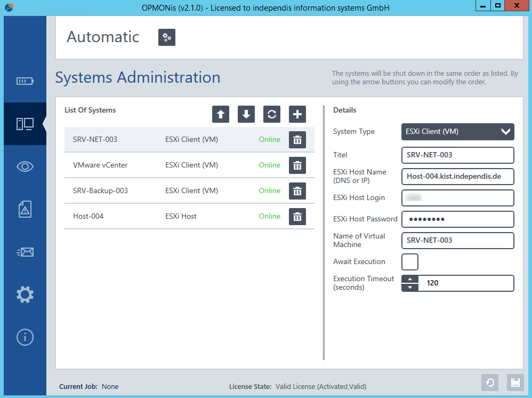Delete the VMware vCenter system entry
Screen dimensions: 532x398
(297, 165)
